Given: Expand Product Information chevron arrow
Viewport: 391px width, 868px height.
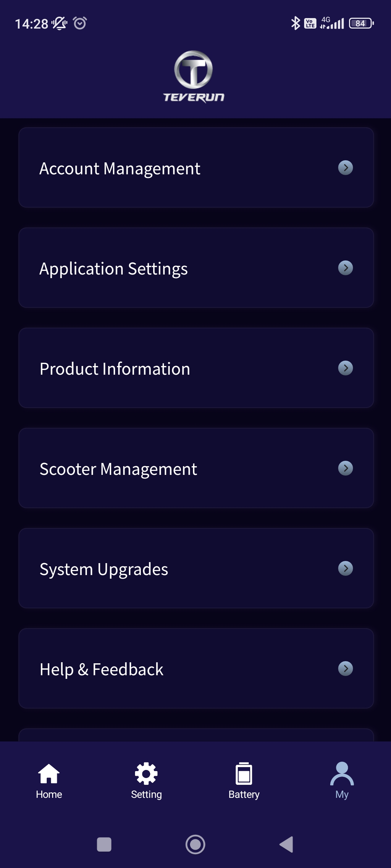Looking at the screenshot, I should tap(345, 368).
